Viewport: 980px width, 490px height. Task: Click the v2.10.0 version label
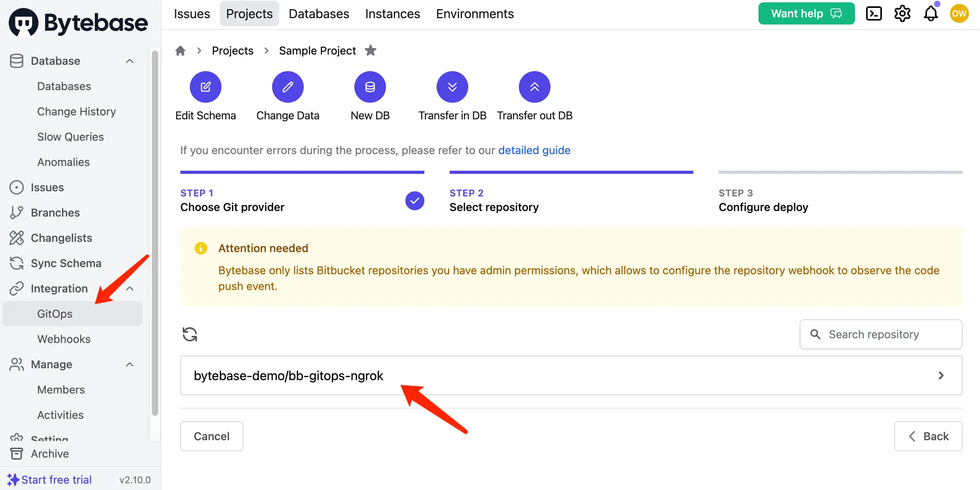point(135,480)
